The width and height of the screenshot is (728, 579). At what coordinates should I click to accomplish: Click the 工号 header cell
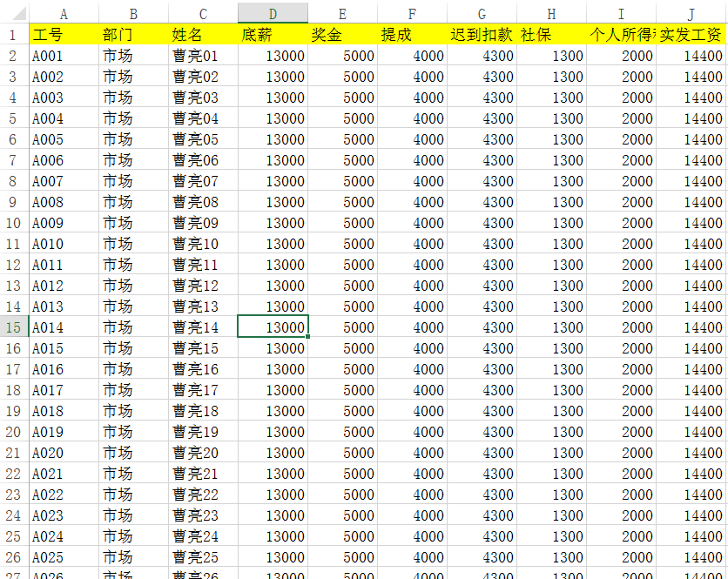64,34
